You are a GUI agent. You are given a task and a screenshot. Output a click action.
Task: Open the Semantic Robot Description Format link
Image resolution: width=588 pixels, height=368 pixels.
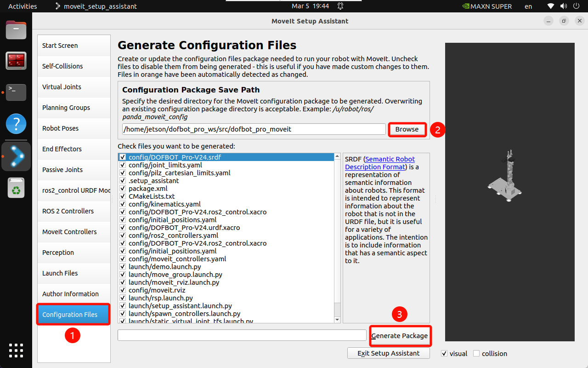pos(380,163)
